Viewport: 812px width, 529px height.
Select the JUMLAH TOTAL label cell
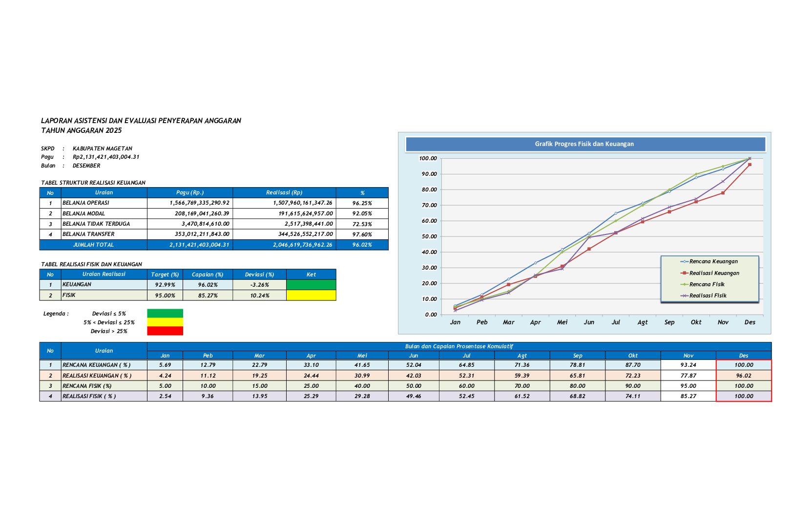(93, 245)
